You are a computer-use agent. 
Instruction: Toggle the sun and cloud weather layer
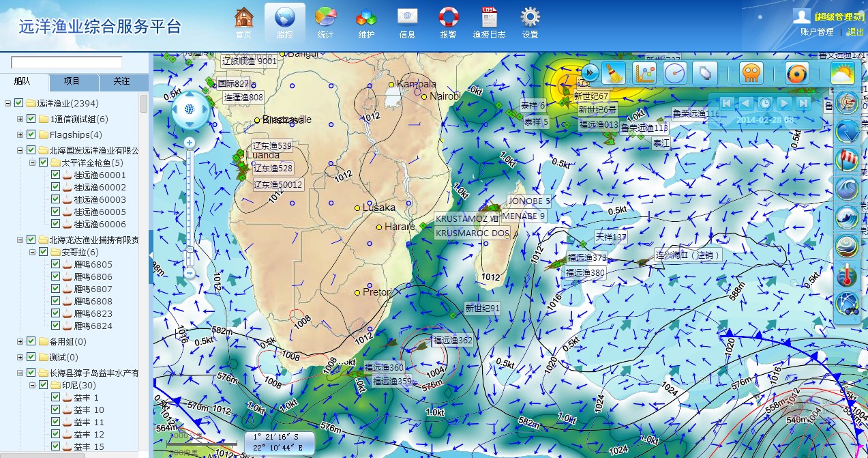coord(843,73)
